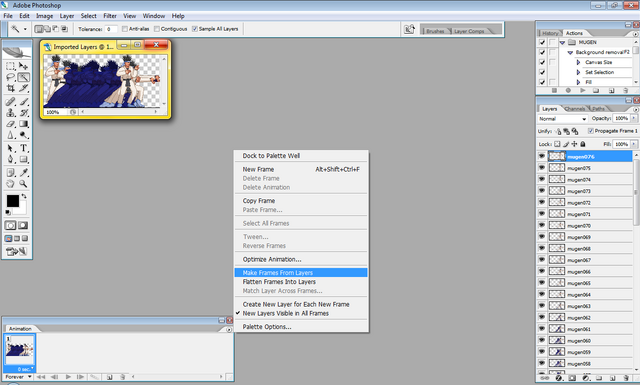Click Optimize Animation menu entry
This screenshot has width=640, height=385.
272,260
